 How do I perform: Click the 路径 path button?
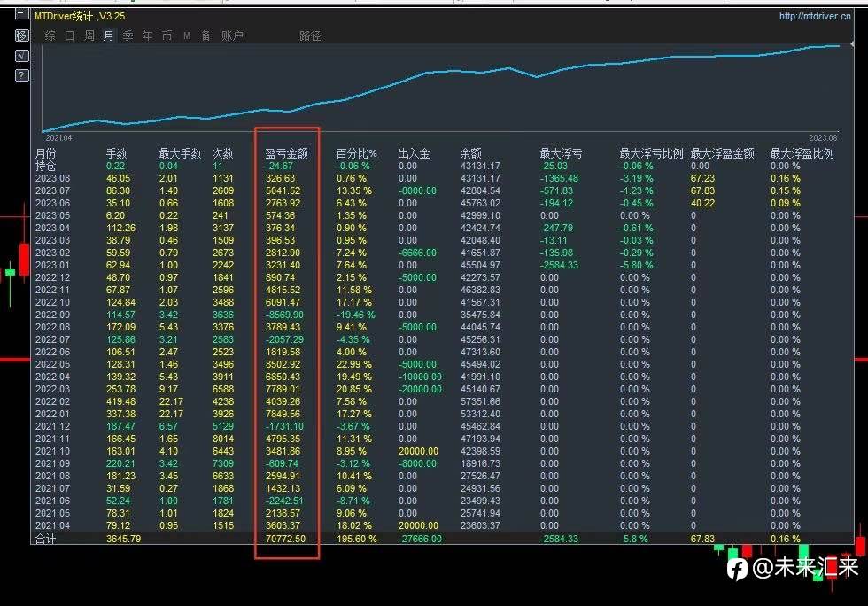coord(310,35)
